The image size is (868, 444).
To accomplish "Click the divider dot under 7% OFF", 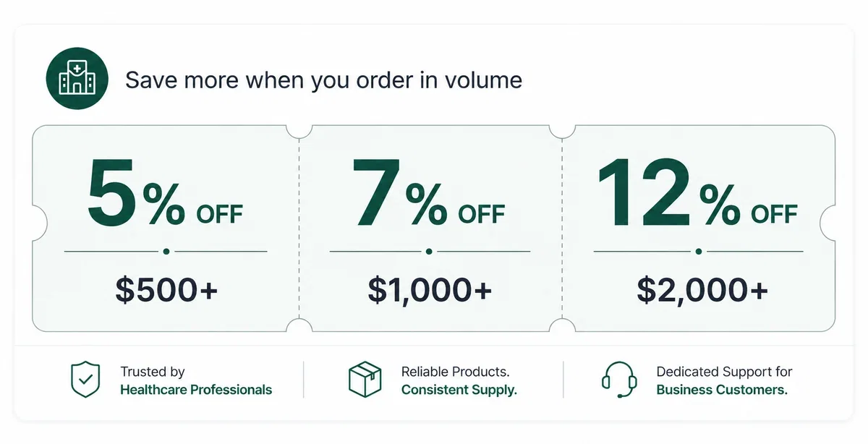I will (x=430, y=252).
